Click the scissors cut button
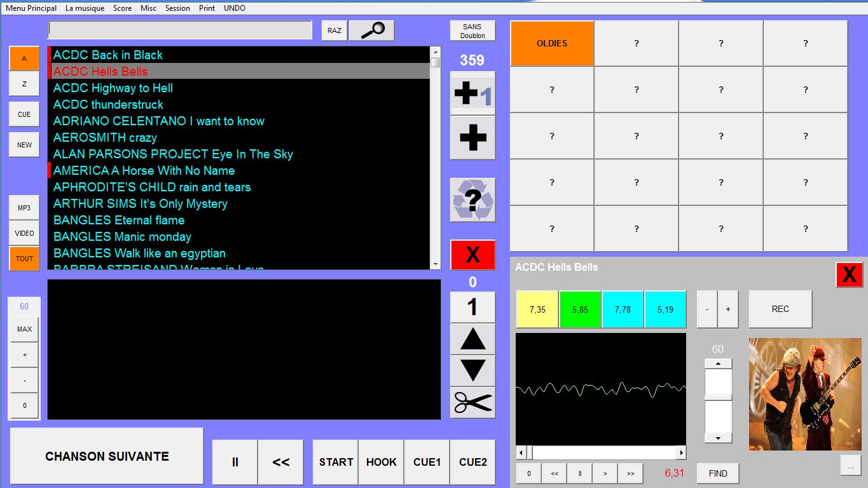 pos(472,402)
